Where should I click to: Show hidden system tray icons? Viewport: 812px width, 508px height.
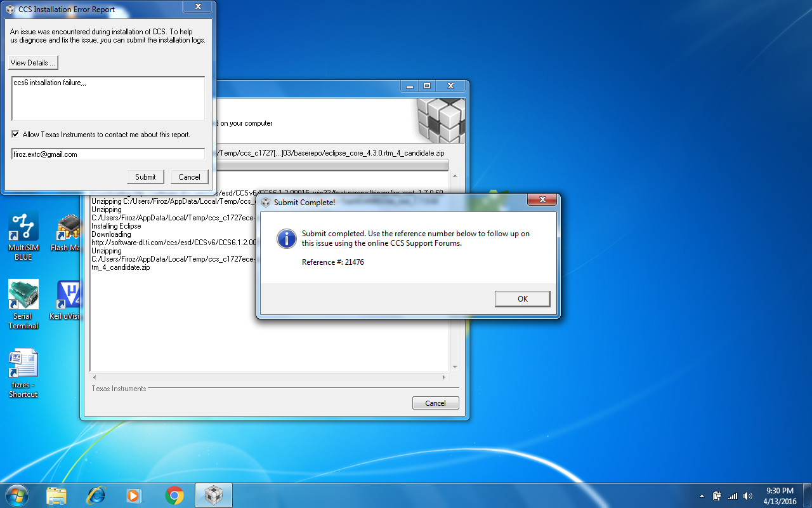pos(702,496)
